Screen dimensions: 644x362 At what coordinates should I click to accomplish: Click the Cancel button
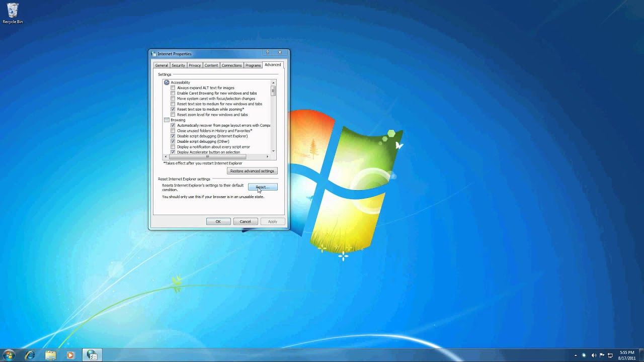coord(246,222)
